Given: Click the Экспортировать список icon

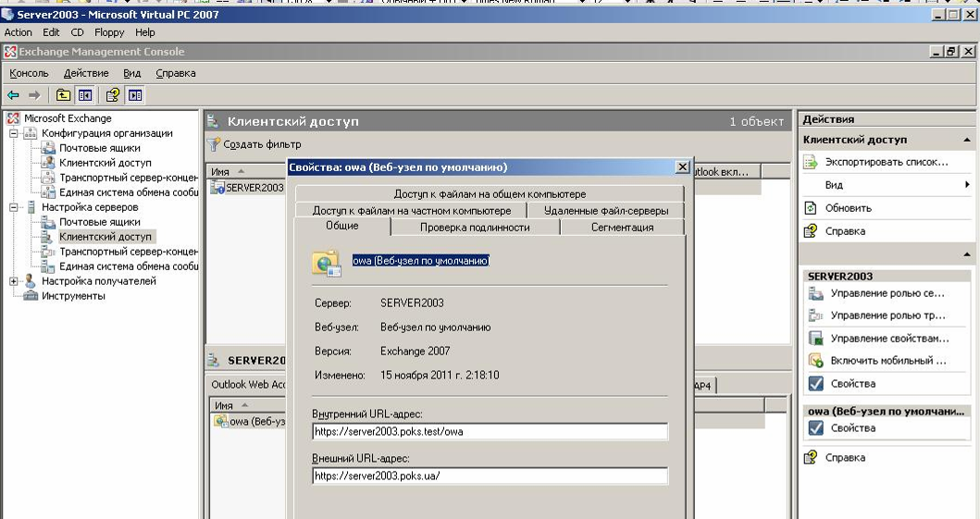Looking at the screenshot, I should click(x=811, y=163).
